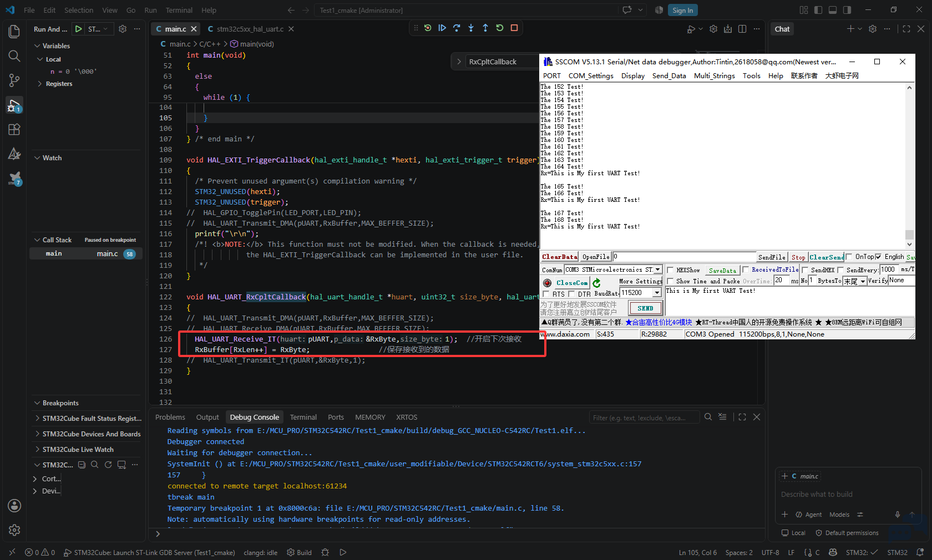This screenshot has width=932, height=560.
Task: Click the SendEvery 1000 ms interval field
Action: pos(889,269)
